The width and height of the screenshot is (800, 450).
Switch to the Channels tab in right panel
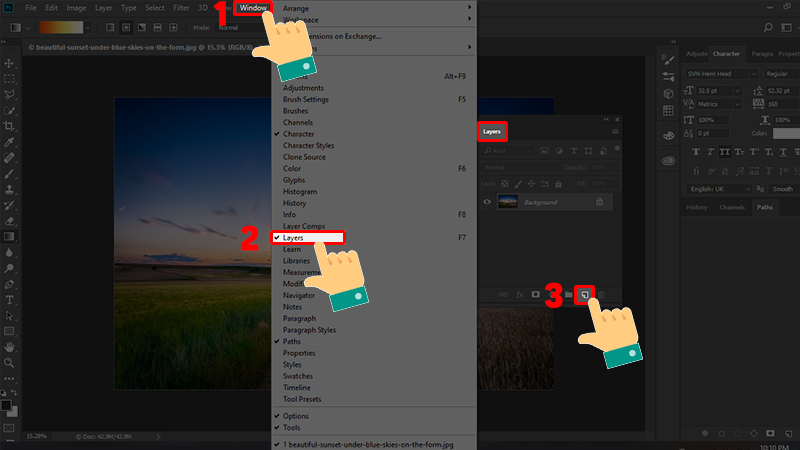tap(732, 207)
